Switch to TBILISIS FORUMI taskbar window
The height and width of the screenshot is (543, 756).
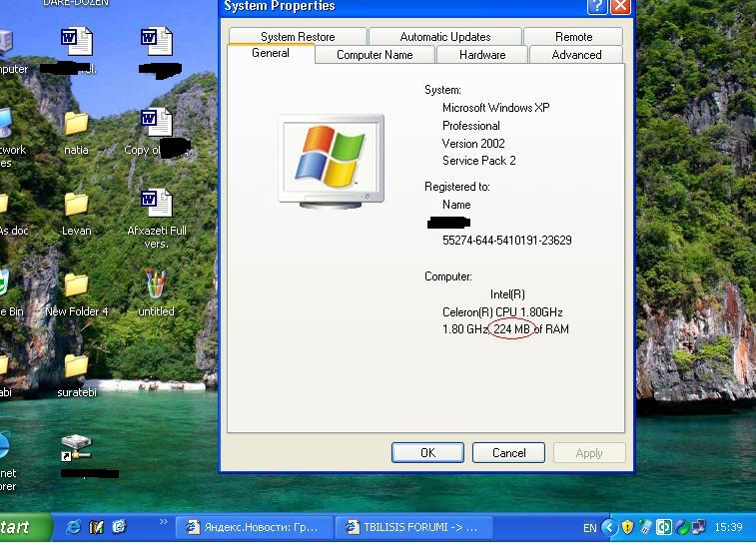pos(413,527)
